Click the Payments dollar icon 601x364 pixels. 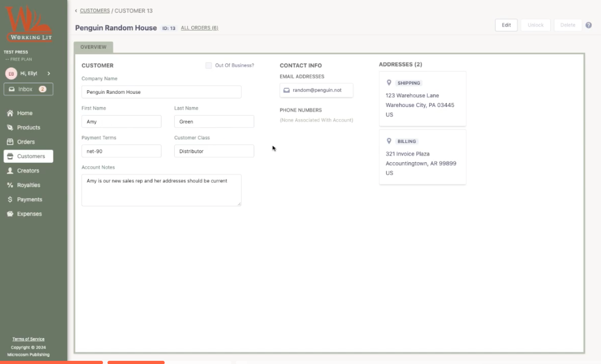pos(10,199)
